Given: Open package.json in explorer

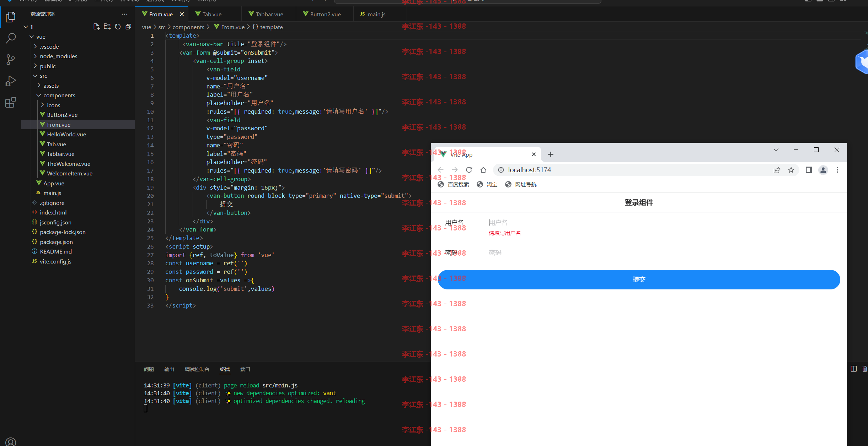Looking at the screenshot, I should tap(56, 242).
